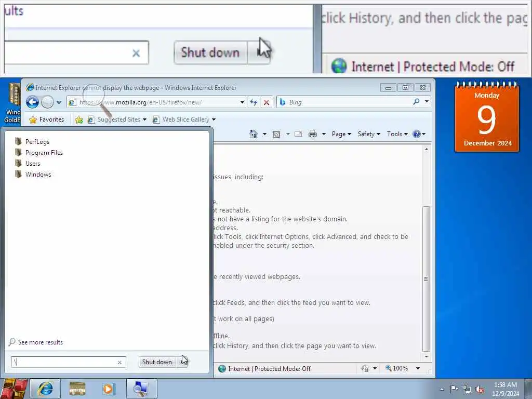This screenshot has width=532, height=399.
Task: Click the Home icon in the command bar
Action: click(x=254, y=134)
